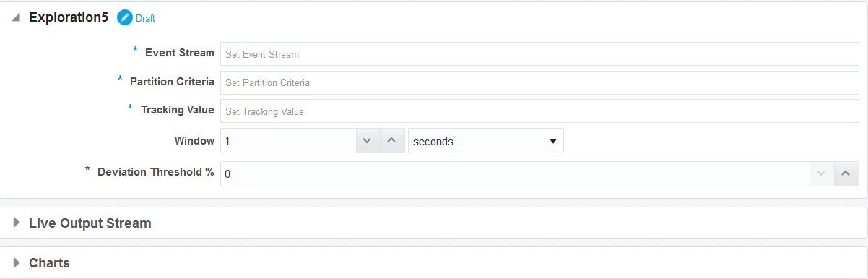Focus the Set Partition Criteria field
This screenshot has height=279, width=868.
[539, 82]
